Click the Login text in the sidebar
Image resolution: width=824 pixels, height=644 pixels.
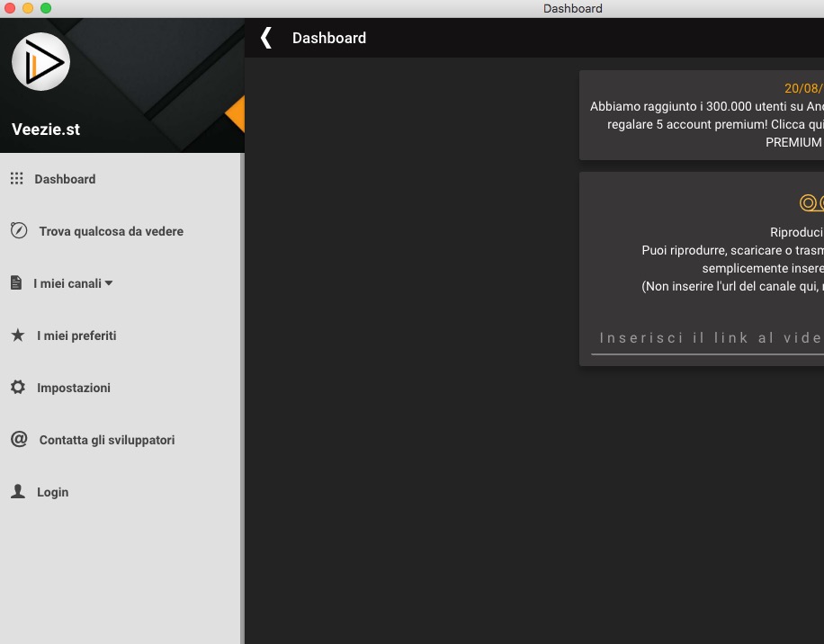(52, 492)
